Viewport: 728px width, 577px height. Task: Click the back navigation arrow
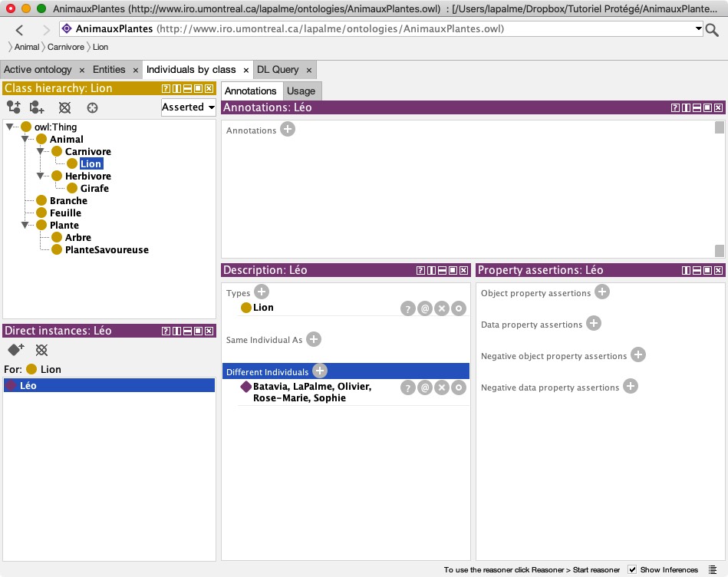pos(20,30)
